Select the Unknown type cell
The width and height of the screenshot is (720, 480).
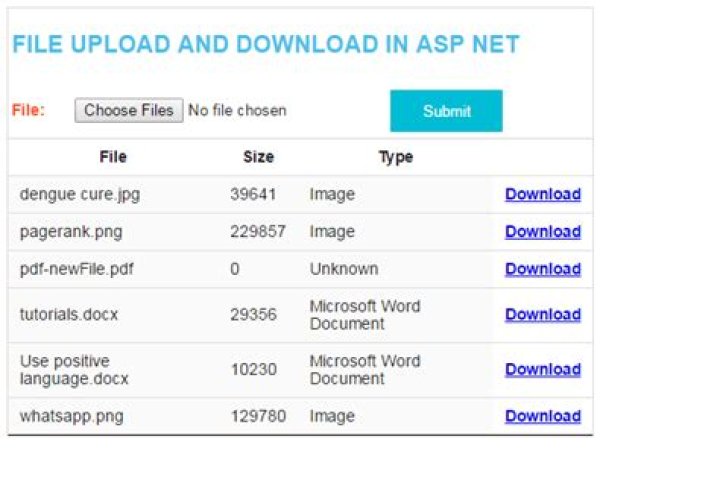pos(344,269)
